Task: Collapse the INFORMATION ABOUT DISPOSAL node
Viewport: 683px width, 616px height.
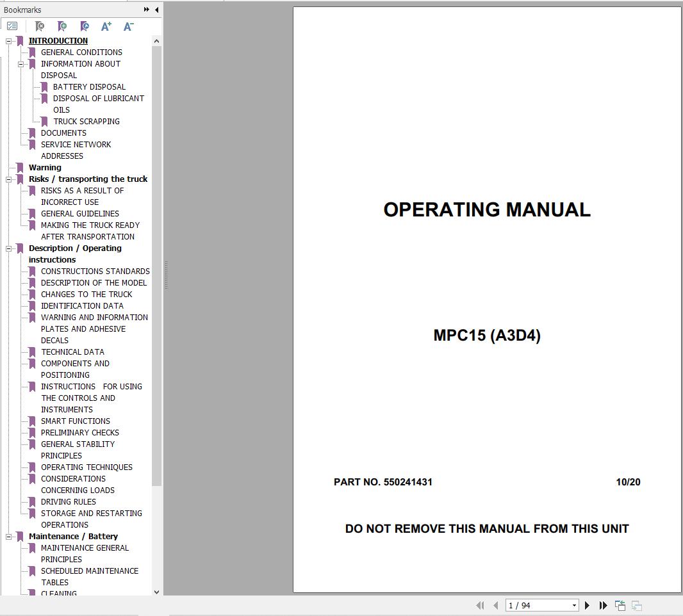Action: 21,64
